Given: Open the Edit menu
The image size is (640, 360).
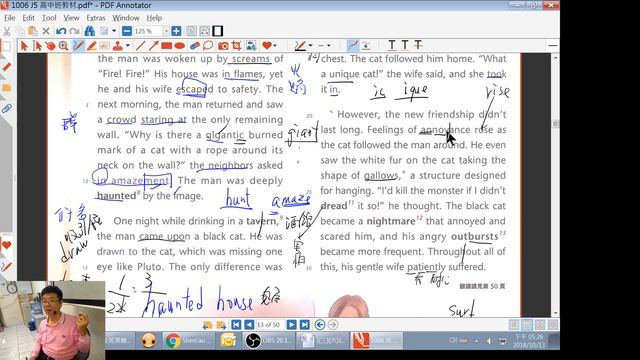Looking at the screenshot, I should coord(28,18).
